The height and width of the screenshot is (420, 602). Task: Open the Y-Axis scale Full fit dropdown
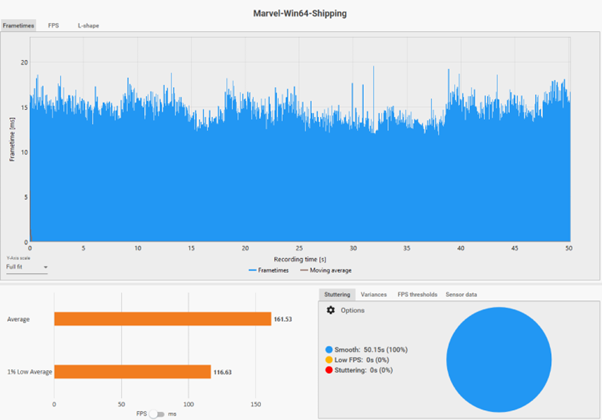[x=27, y=267]
